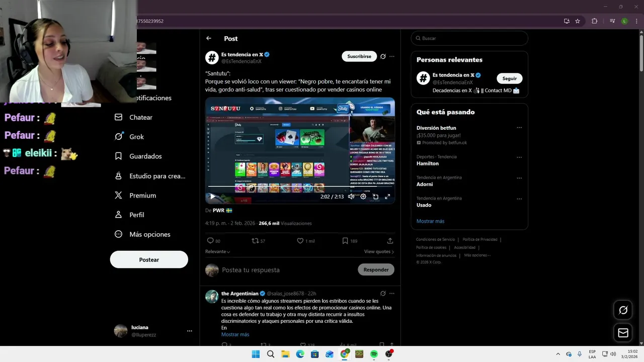This screenshot has width=644, height=362.
Task: Click the Buscar search field
Action: (469, 38)
